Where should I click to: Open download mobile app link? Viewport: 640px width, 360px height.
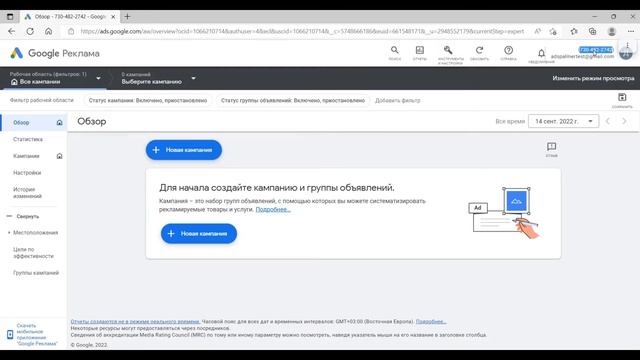[37, 334]
